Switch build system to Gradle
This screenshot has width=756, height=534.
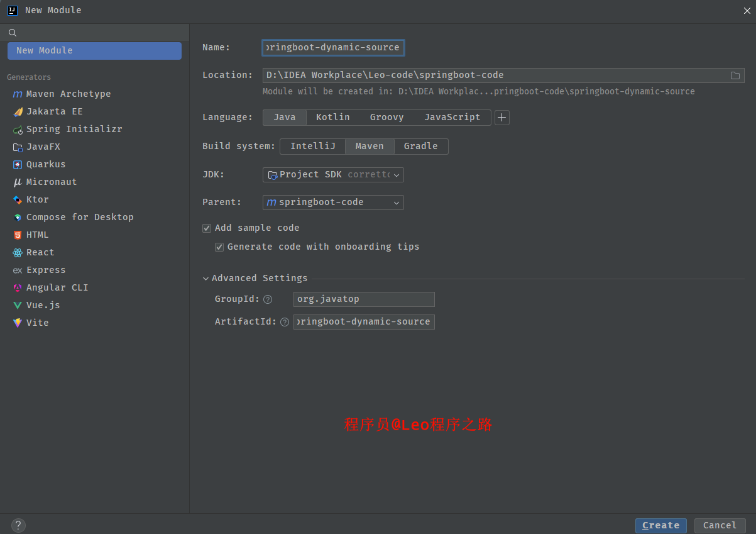tap(420, 147)
